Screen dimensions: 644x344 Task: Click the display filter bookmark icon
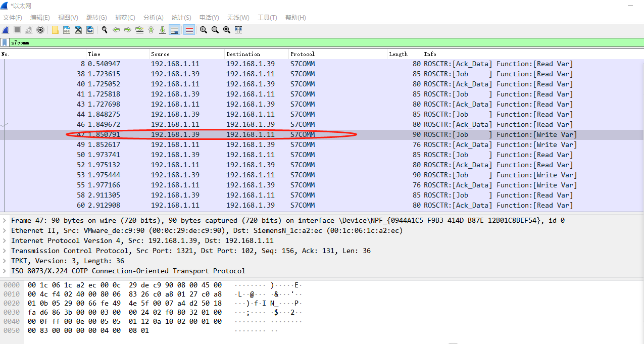click(5, 42)
